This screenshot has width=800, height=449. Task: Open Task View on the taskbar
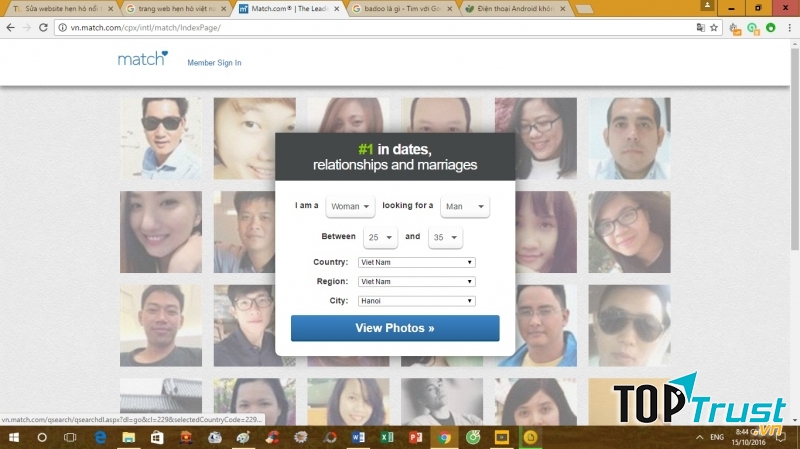(x=70, y=437)
